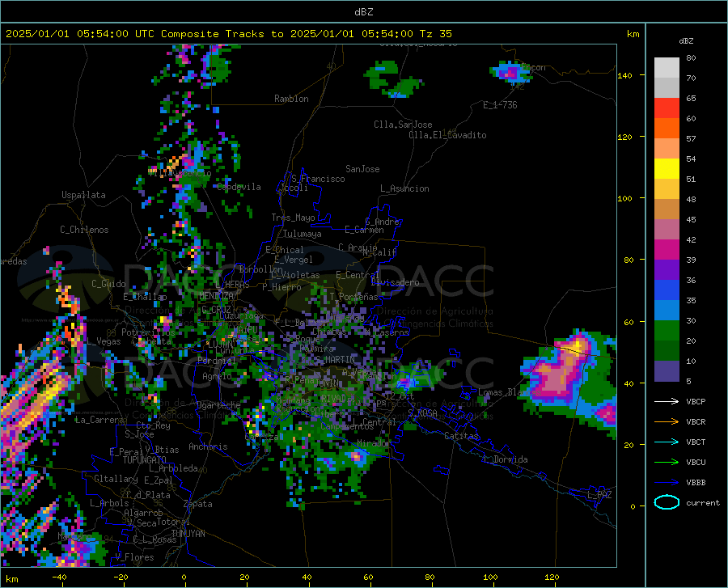Click the TUNUYAN town label
728x588 pixels.
pos(188,534)
